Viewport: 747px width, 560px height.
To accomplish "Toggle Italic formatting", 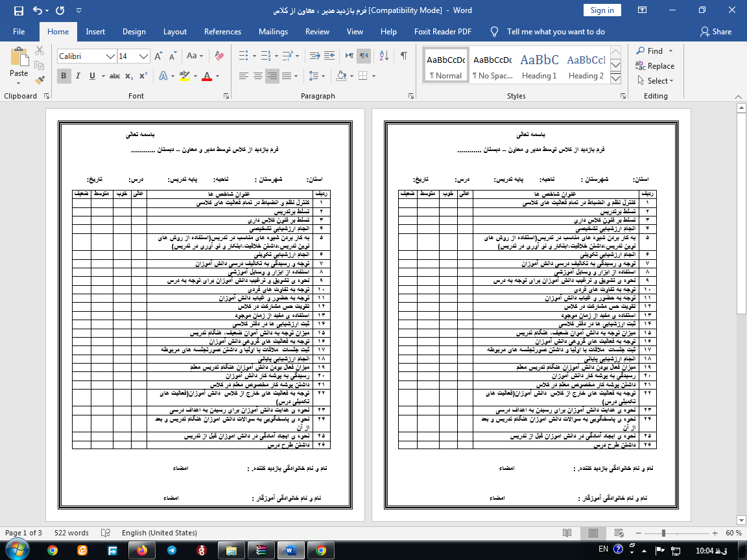I will point(78,76).
